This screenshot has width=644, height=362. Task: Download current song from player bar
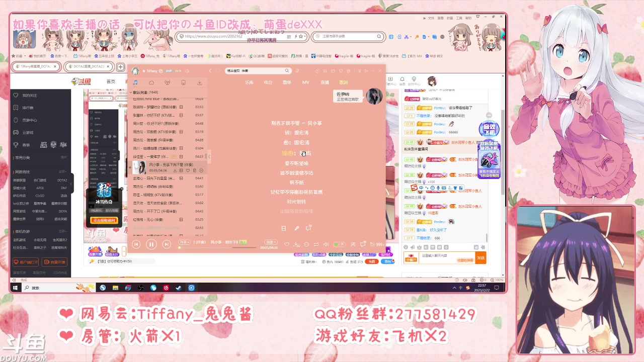click(296, 244)
